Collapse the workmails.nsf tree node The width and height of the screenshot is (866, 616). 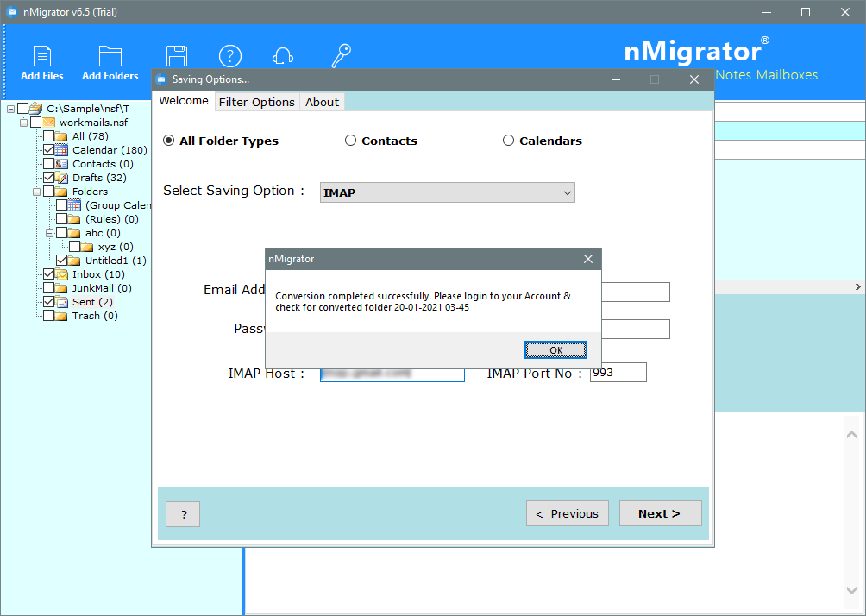24,123
